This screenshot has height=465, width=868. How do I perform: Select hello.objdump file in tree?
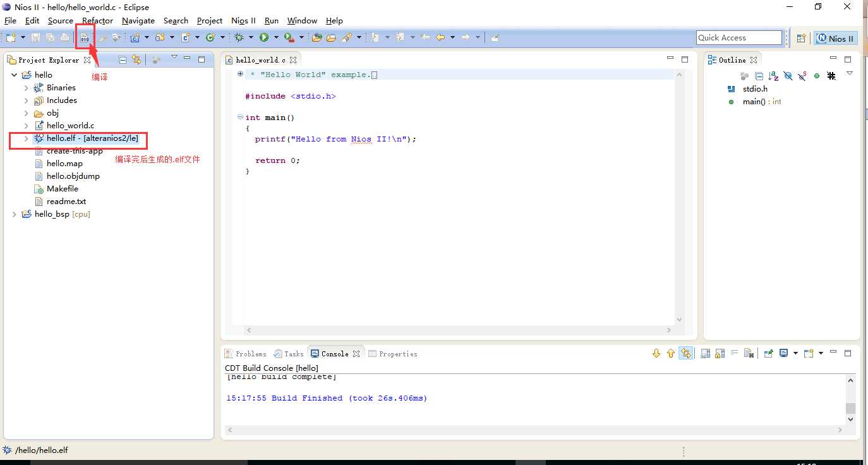coord(73,176)
